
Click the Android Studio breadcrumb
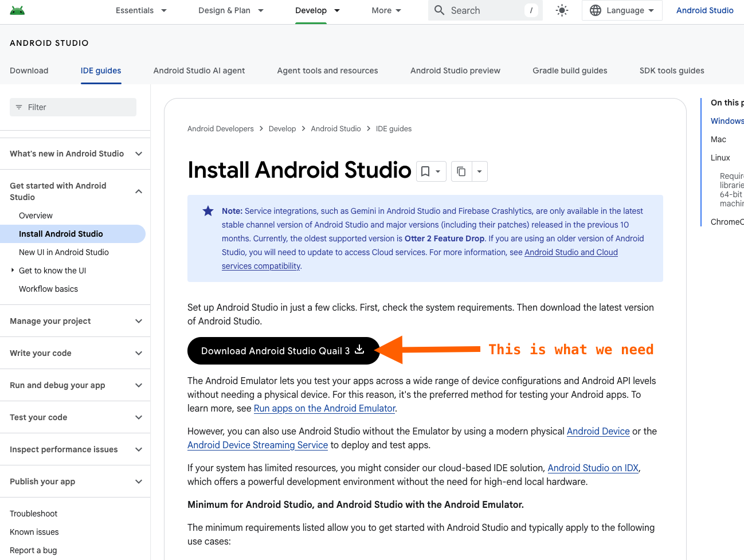[x=336, y=128]
